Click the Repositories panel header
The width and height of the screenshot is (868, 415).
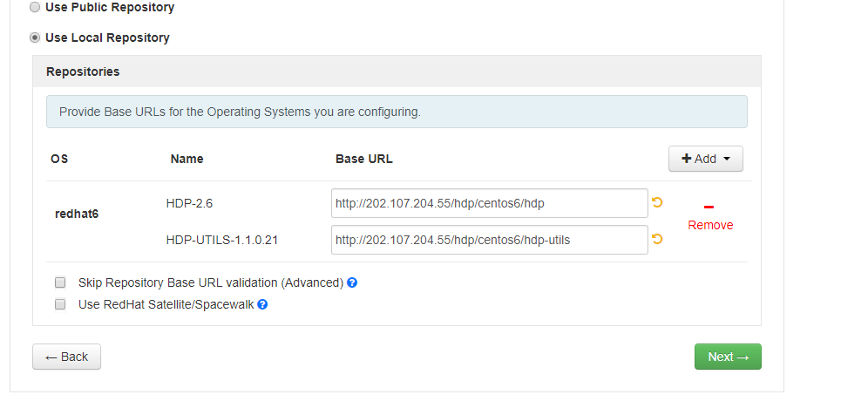[x=397, y=71]
